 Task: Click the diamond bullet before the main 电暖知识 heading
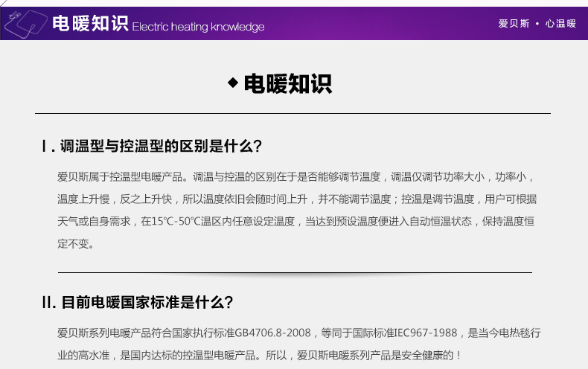(233, 83)
